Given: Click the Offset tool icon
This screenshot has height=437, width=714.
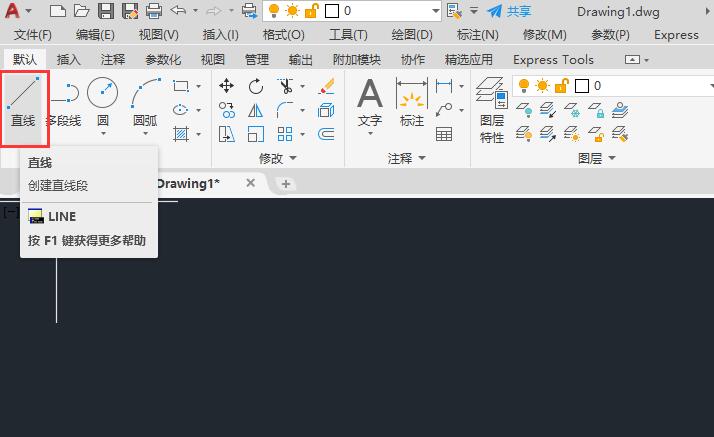Looking at the screenshot, I should [326, 134].
